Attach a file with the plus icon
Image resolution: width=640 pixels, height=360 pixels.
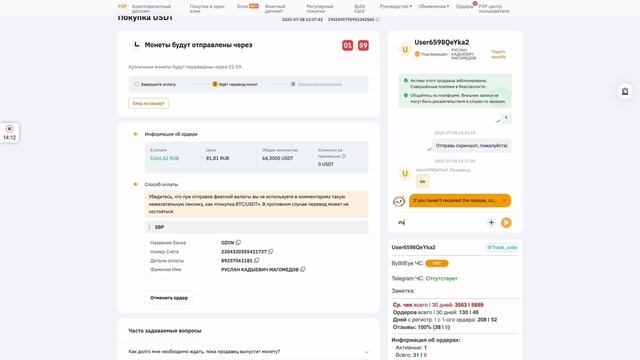491,222
